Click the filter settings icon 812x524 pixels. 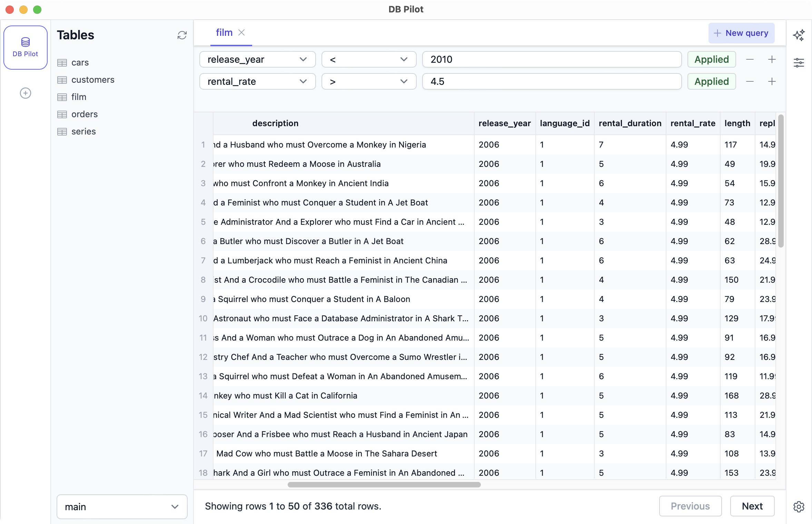click(x=799, y=63)
